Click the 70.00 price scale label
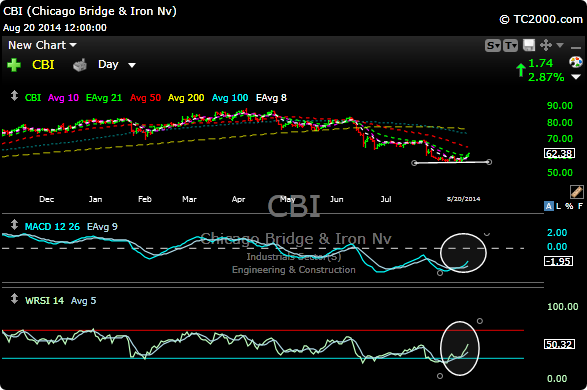The height and width of the screenshot is (390, 587). (560, 139)
